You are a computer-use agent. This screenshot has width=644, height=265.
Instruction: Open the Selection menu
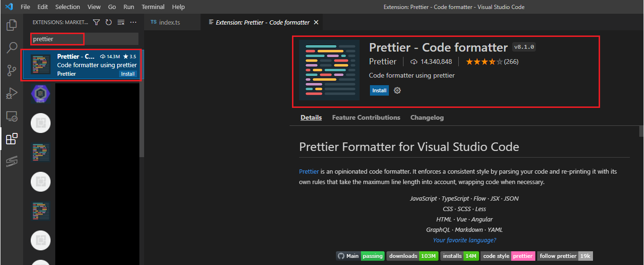pos(68,7)
